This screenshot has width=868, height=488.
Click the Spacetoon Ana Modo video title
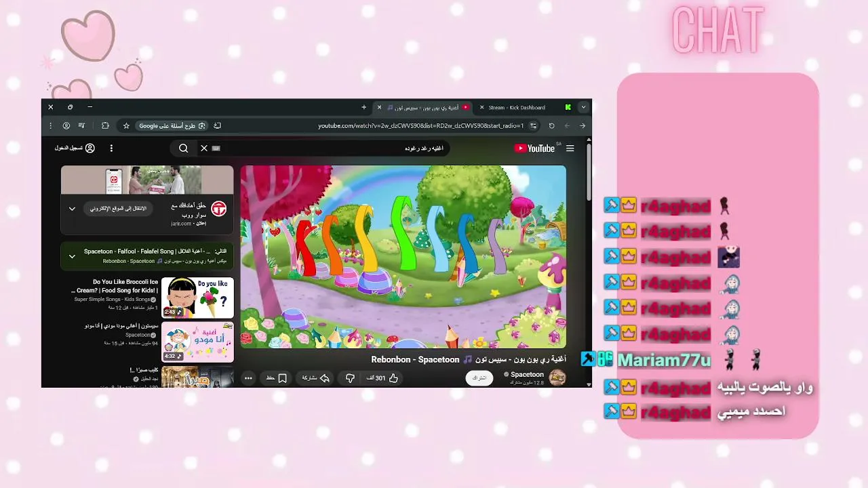(121, 326)
